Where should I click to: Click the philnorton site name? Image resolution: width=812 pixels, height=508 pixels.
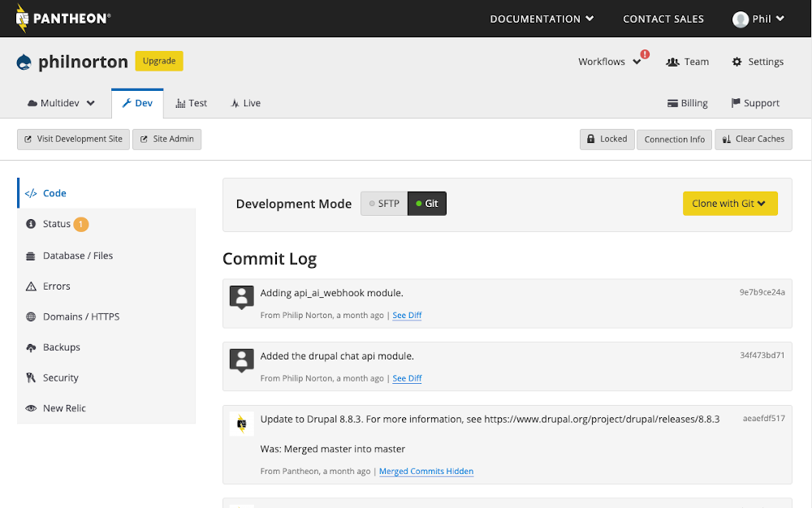coord(83,62)
